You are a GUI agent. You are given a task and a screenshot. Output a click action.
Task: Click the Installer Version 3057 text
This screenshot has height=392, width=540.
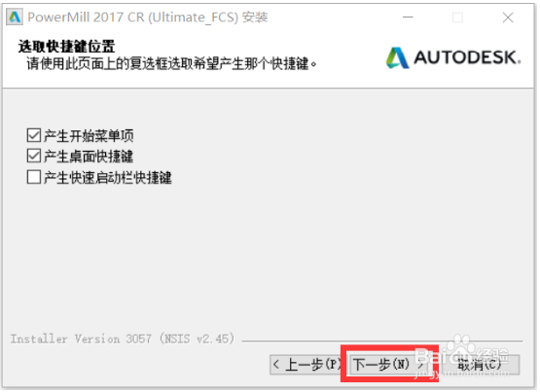pos(123,339)
